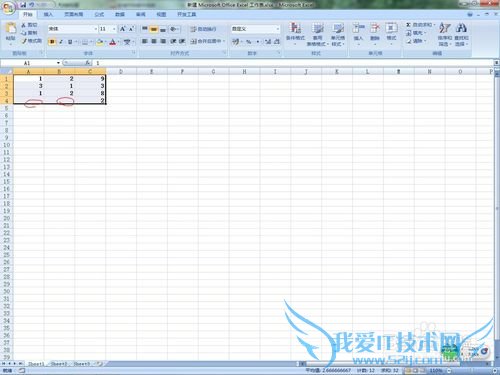Click the Cut scissors icon
The width and height of the screenshot is (500, 375).
click(23, 25)
